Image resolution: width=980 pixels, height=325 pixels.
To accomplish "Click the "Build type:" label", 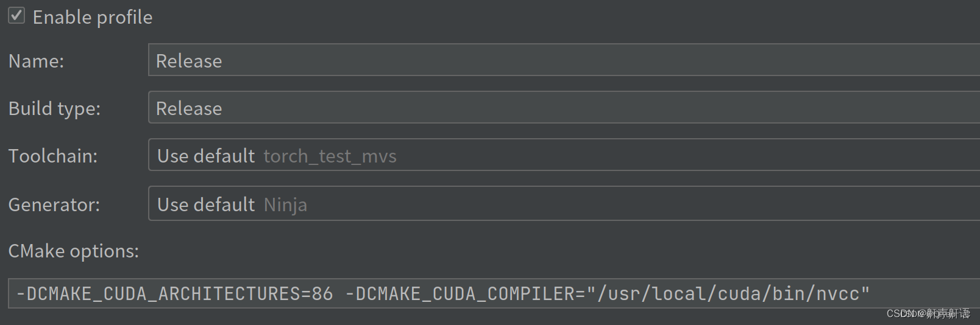I will (x=54, y=108).
